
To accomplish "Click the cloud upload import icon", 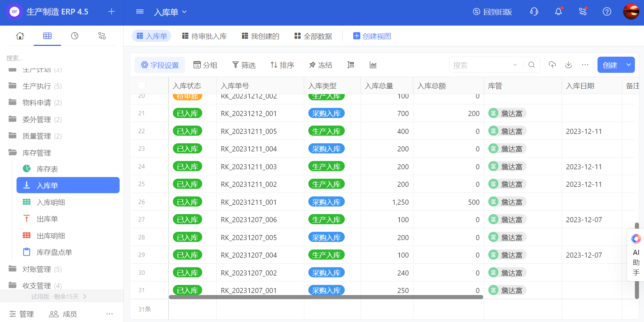I will [x=552, y=65].
